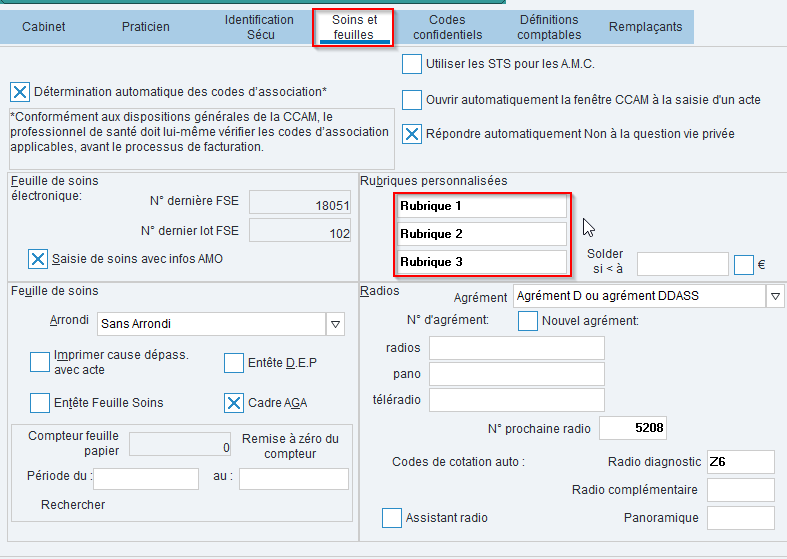Open the Cabinet tab
Image resolution: width=787 pixels, height=559 pixels.
pyautogui.click(x=44, y=27)
